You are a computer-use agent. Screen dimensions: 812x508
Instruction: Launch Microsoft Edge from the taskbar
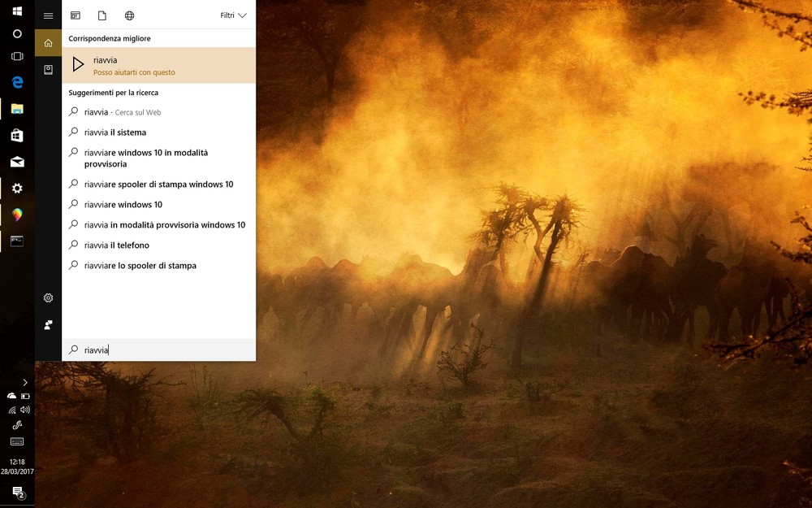click(x=17, y=82)
